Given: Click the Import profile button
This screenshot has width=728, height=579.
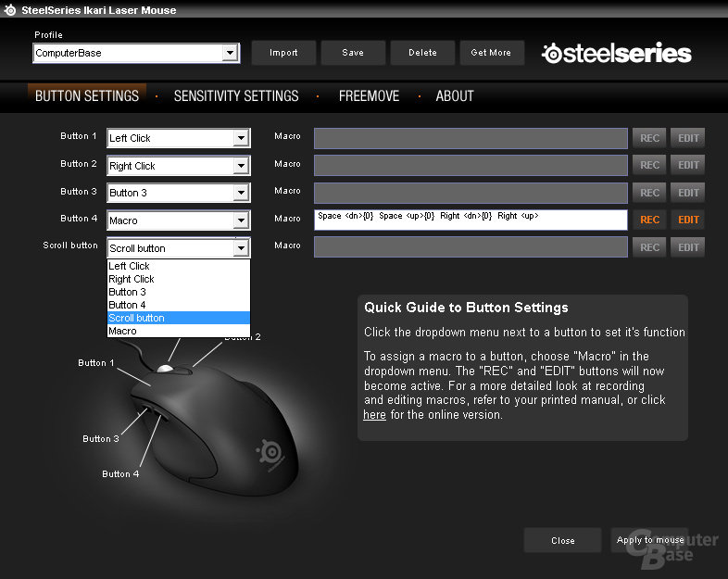Looking at the screenshot, I should [x=283, y=53].
